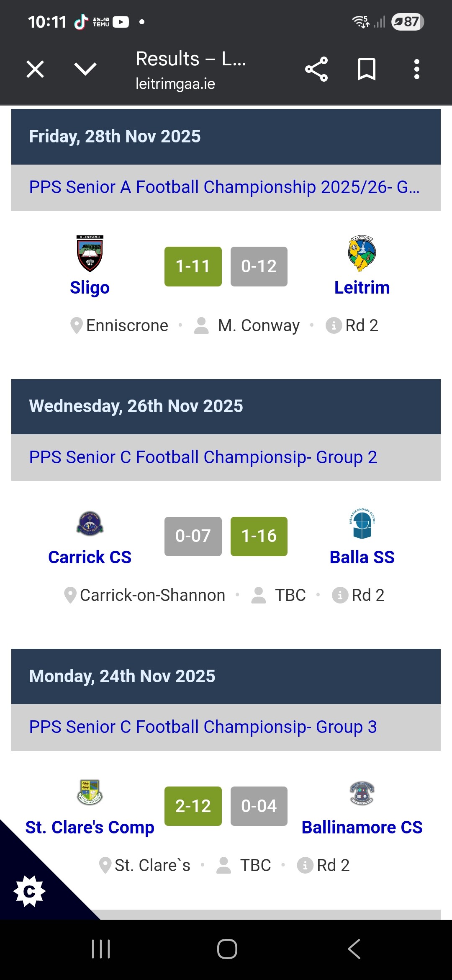Bookmark this Results page
Image resolution: width=452 pixels, height=980 pixels.
coord(367,69)
